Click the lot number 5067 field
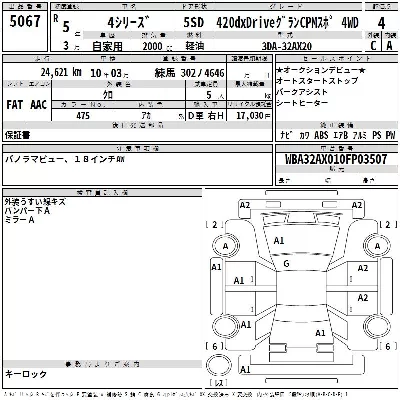Viewport: 400px width, 400px height. pos(25,22)
